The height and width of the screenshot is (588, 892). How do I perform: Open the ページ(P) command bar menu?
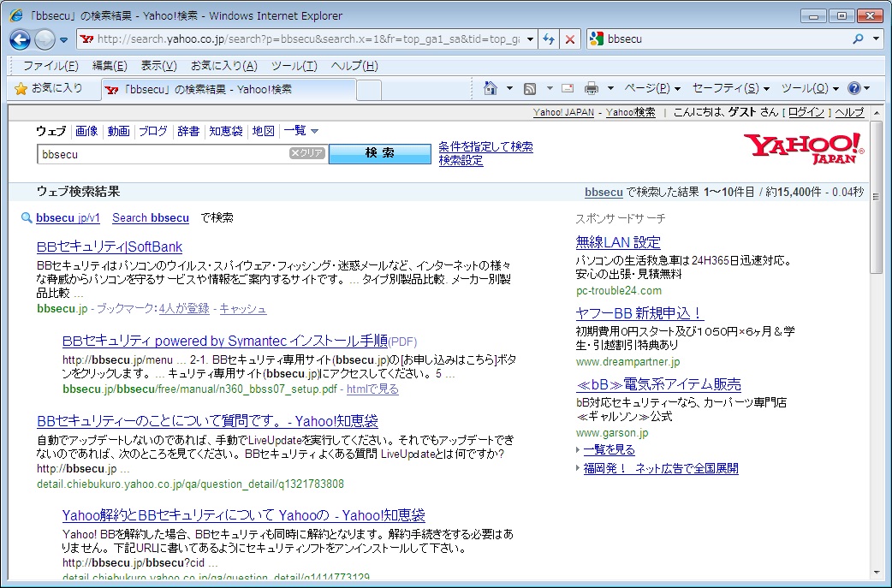(652, 88)
